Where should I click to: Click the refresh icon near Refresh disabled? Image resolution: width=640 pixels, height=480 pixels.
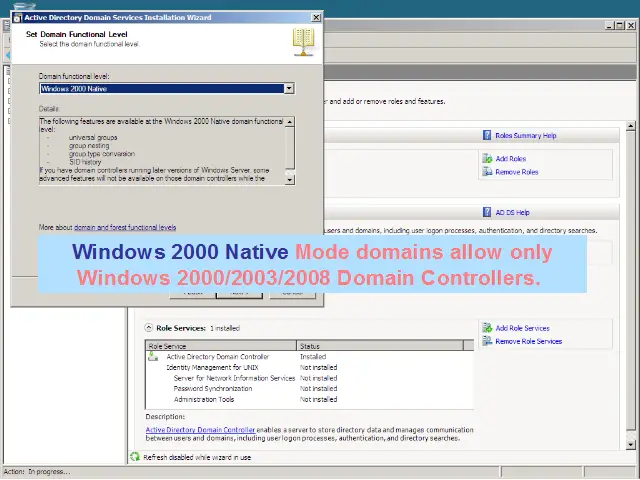coord(135,457)
